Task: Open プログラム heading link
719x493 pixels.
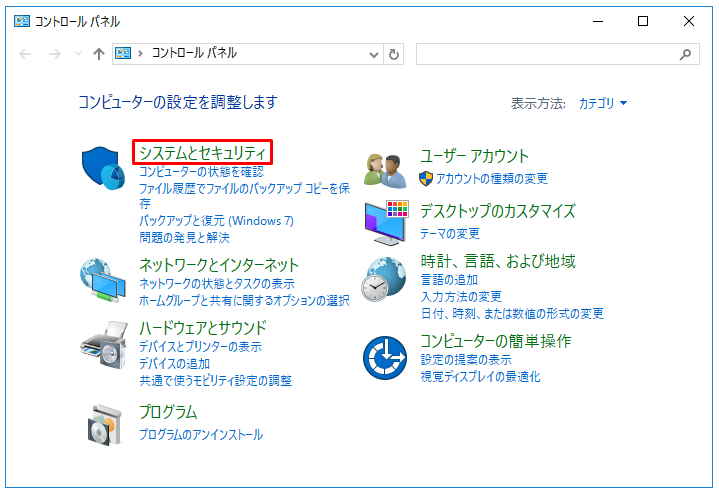Action: point(168,411)
